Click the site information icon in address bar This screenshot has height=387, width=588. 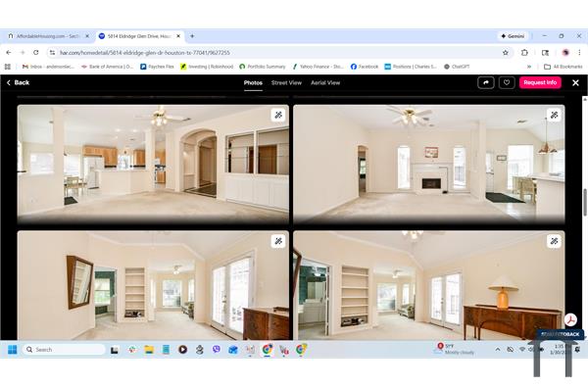tap(52, 53)
